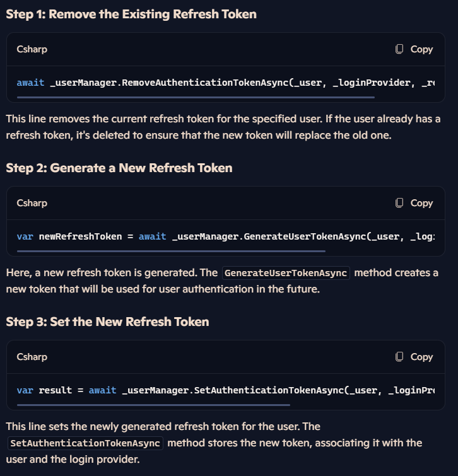This screenshot has width=458, height=476.
Task: Click the inline GenerateUserTokenAsync code chip in the paragraph
Action: (x=286, y=273)
